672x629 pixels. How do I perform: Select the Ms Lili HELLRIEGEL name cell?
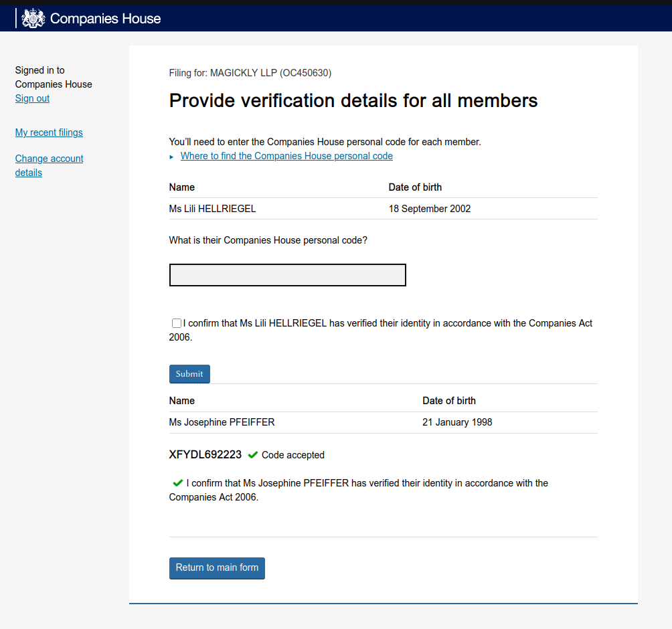tap(212, 209)
